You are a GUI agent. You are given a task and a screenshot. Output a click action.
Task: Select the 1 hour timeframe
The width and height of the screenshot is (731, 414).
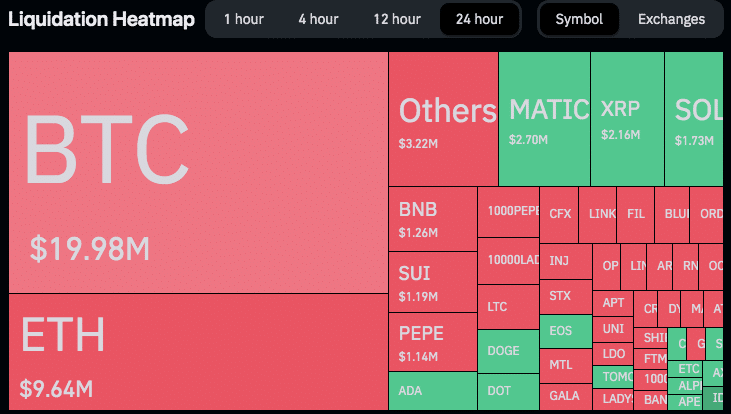click(x=242, y=19)
